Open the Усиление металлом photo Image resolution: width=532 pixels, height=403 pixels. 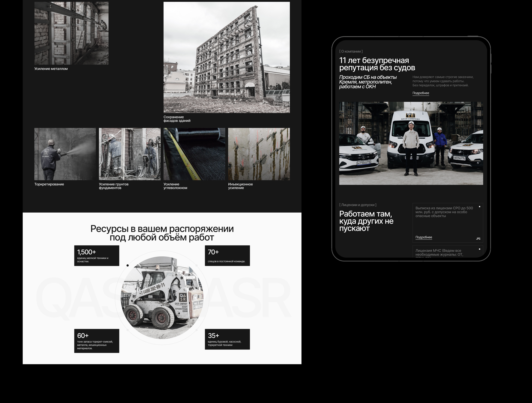[x=71, y=33]
